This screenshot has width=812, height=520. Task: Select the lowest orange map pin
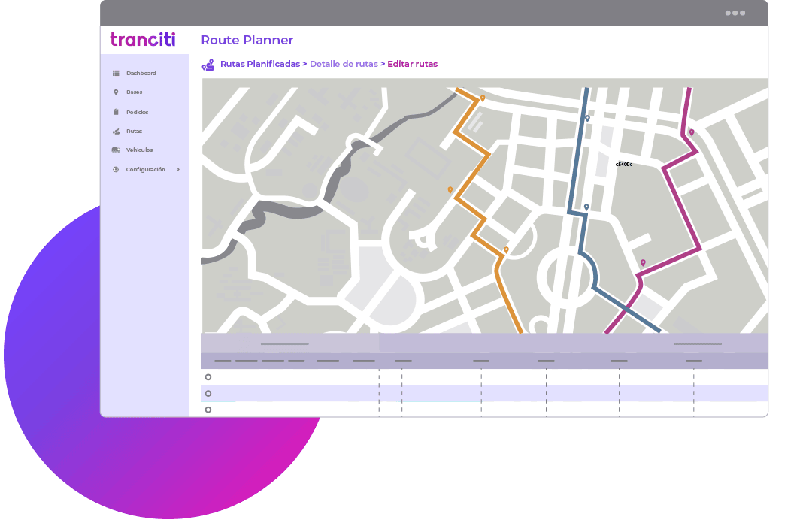[x=507, y=250]
